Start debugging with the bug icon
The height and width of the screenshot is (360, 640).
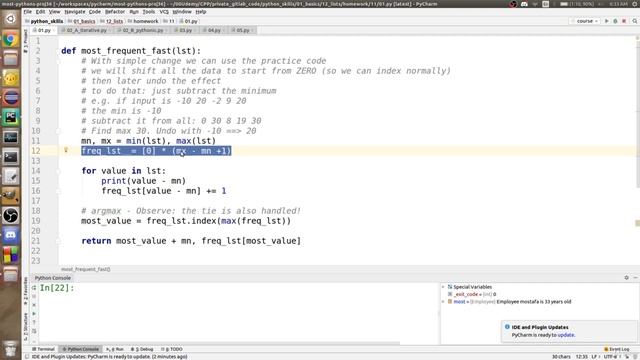pyautogui.click(x=615, y=21)
